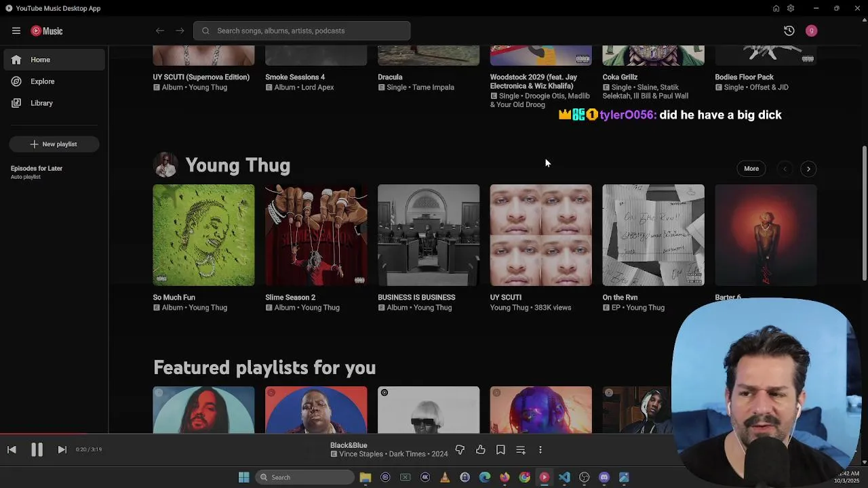Click More in the Young Thug shelf
Screen dimensions: 868x488
coord(751,169)
